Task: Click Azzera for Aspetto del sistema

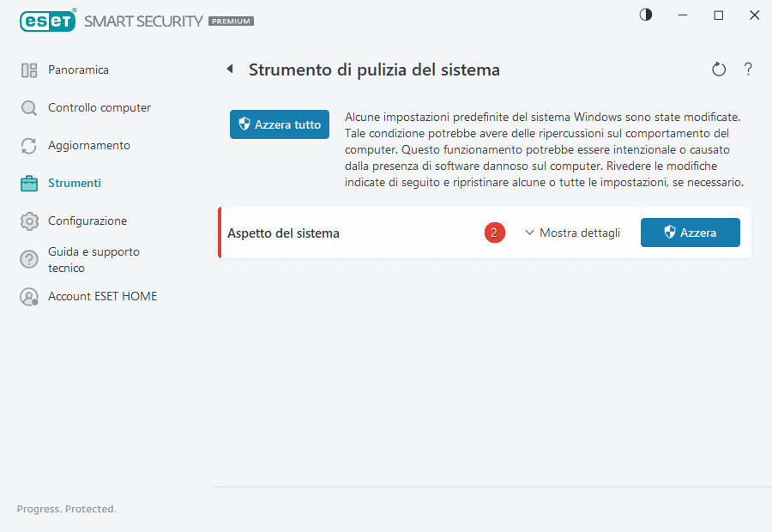Action: point(690,232)
